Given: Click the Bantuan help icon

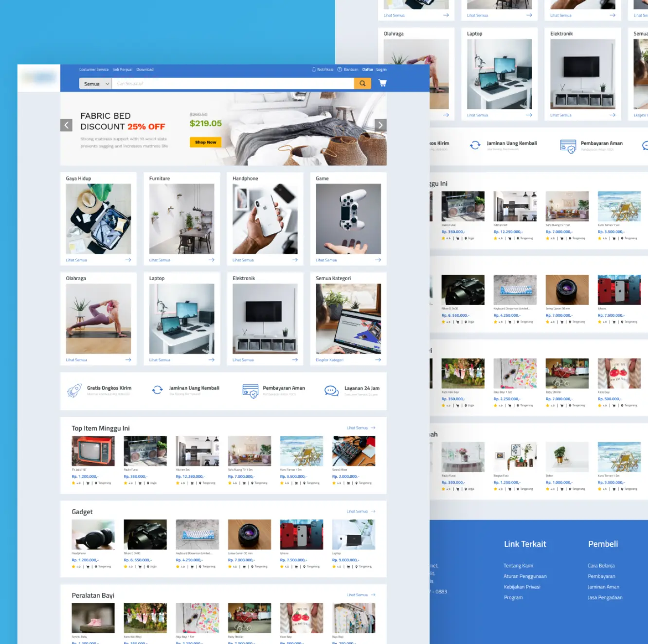Looking at the screenshot, I should (x=340, y=70).
